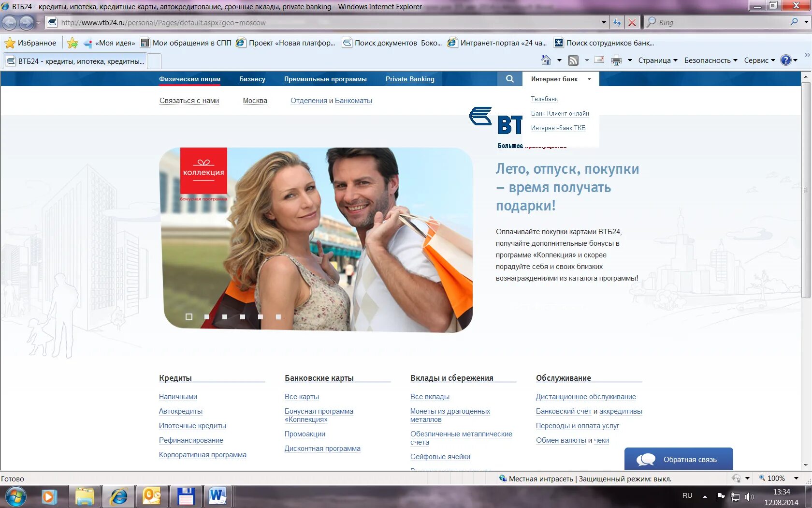Open the Связаться с нами link
Image resolution: width=812 pixels, height=508 pixels.
click(x=189, y=101)
